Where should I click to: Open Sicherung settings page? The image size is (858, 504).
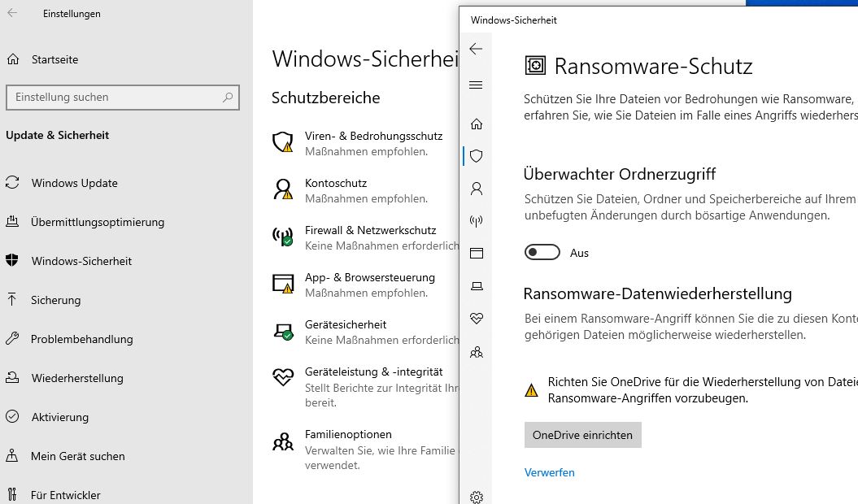click(55, 300)
